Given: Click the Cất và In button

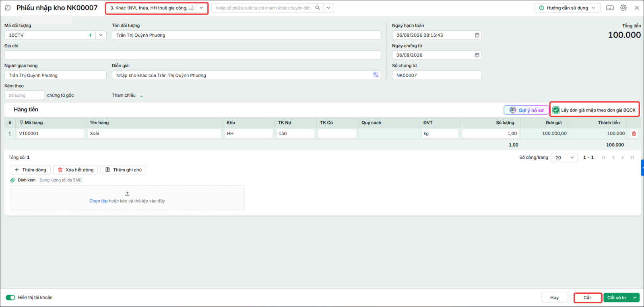Looking at the screenshot, I should [x=617, y=298].
